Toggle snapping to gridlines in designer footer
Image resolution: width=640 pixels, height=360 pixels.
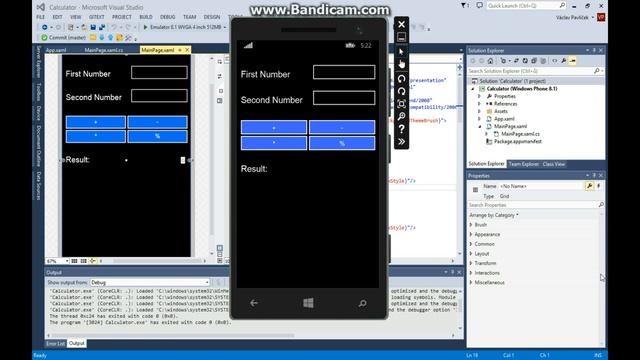pyautogui.click(x=83, y=261)
